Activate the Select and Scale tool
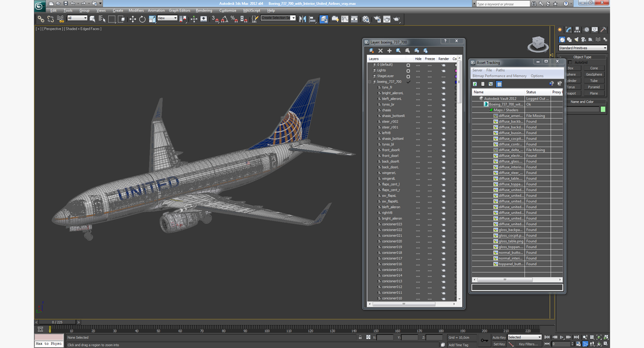Image resolution: width=644 pixels, height=348 pixels. click(x=152, y=19)
